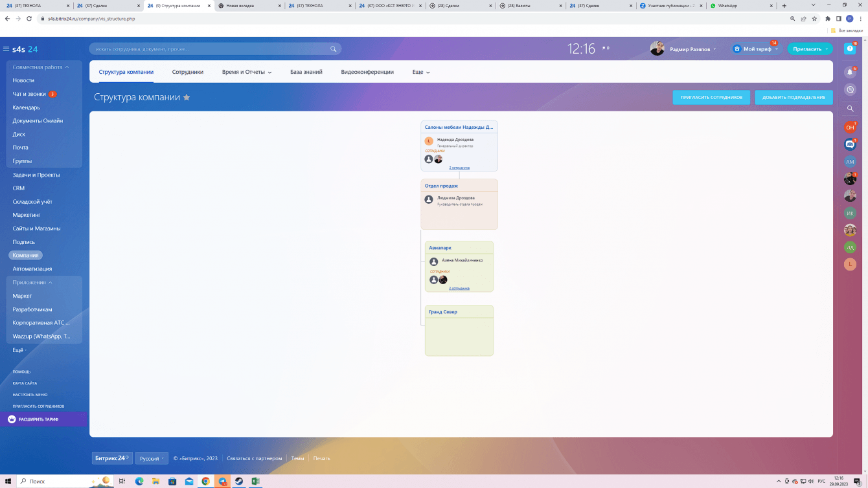Open the Видеоконференции tab
Viewport: 868px width, 488px height.
pos(367,72)
